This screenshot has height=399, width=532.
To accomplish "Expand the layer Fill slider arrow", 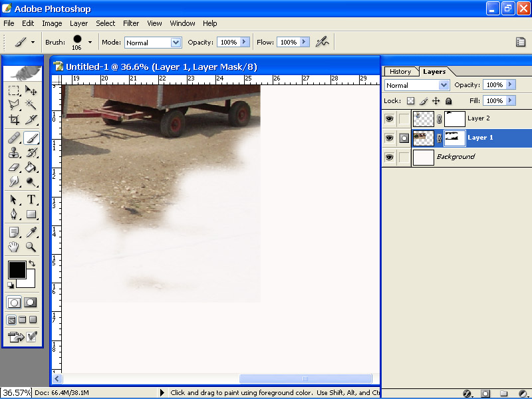I will [x=511, y=101].
